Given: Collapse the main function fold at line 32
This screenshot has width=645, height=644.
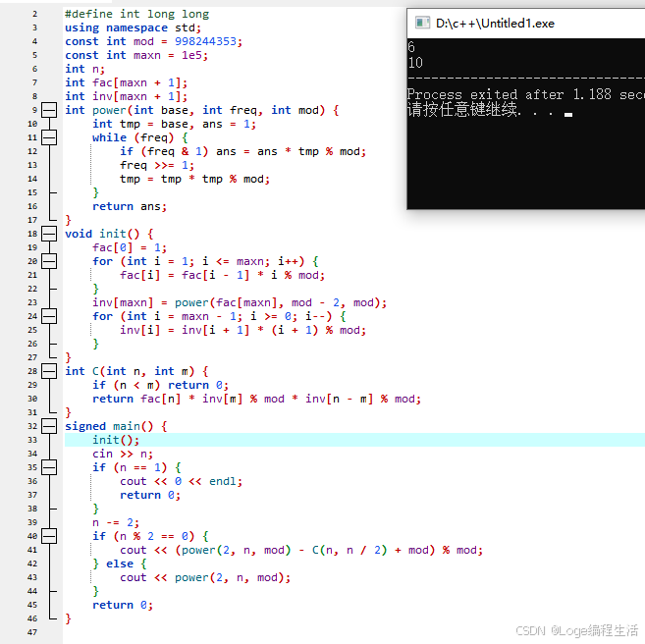Looking at the screenshot, I should (49, 426).
